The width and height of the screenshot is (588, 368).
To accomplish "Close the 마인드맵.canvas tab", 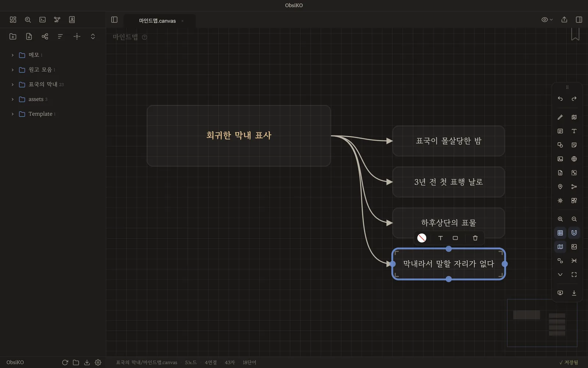I will 182,21.
